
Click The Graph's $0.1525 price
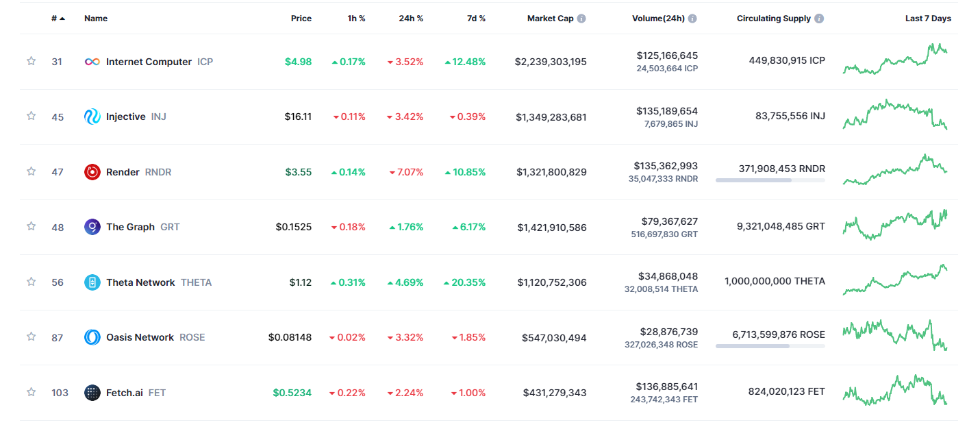294,227
